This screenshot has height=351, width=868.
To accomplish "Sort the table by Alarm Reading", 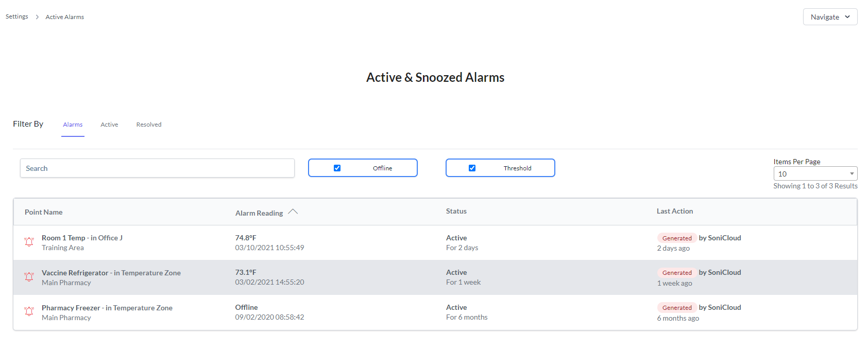I will click(x=259, y=213).
